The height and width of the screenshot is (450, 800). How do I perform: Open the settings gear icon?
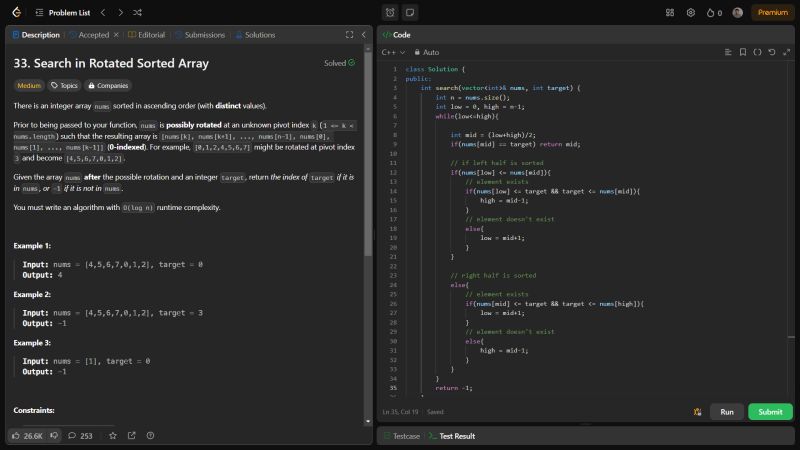[x=690, y=12]
